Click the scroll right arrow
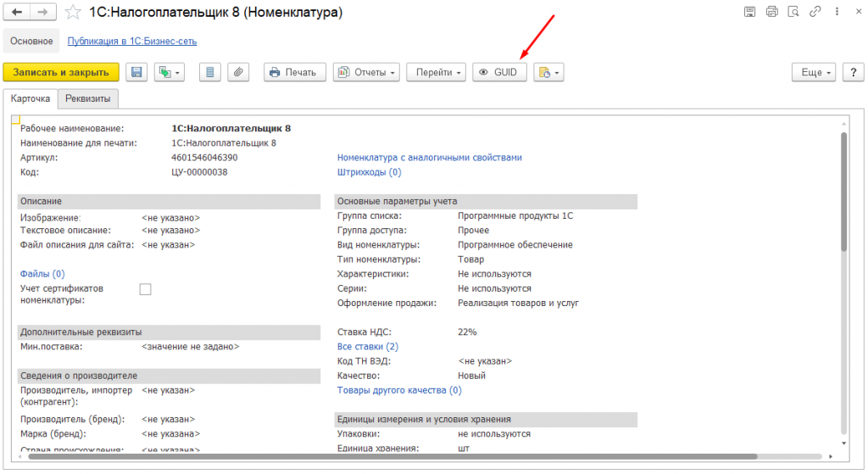The height and width of the screenshot is (474, 868). pos(831,457)
